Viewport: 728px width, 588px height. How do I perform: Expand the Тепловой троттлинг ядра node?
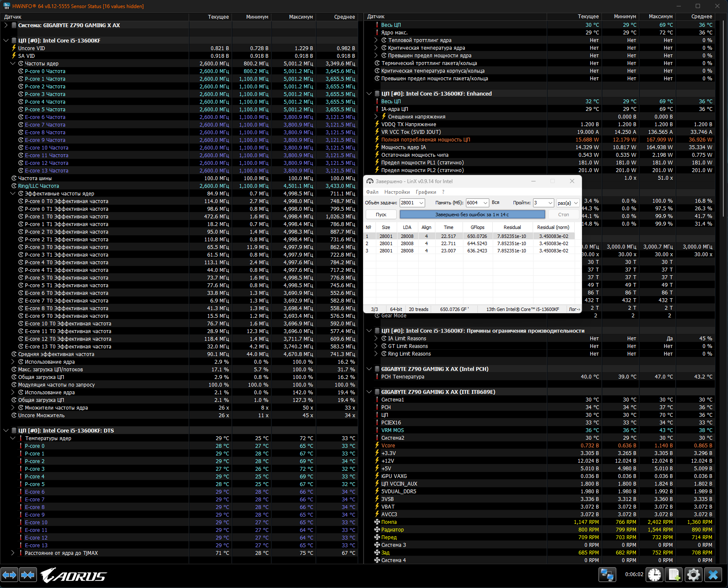(376, 40)
